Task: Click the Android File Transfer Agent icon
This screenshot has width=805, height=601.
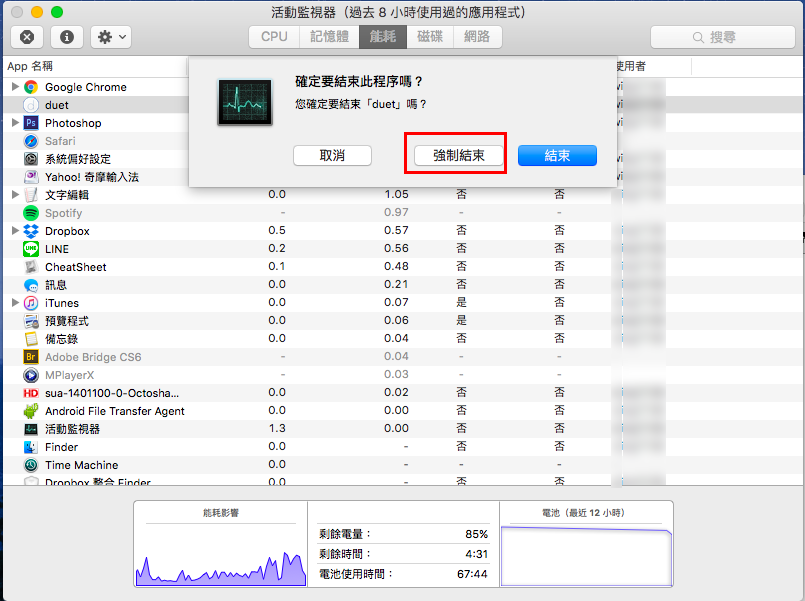Action: 31,411
